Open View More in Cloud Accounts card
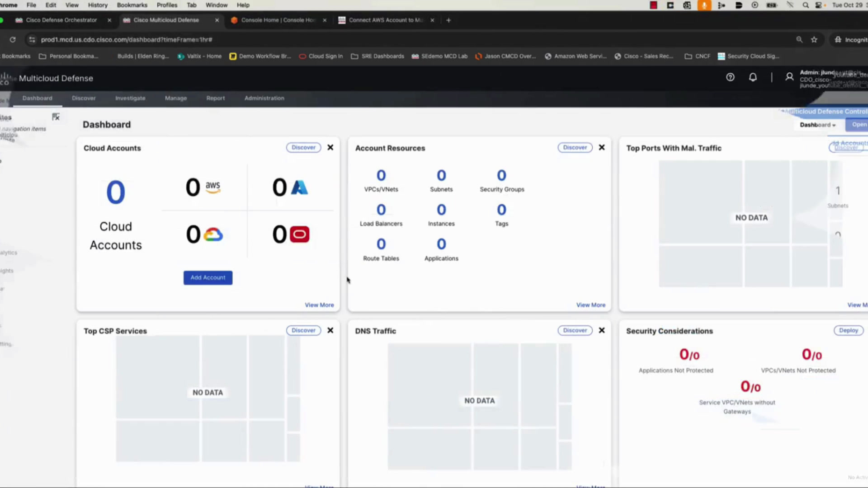The height and width of the screenshot is (488, 868). pos(319,305)
